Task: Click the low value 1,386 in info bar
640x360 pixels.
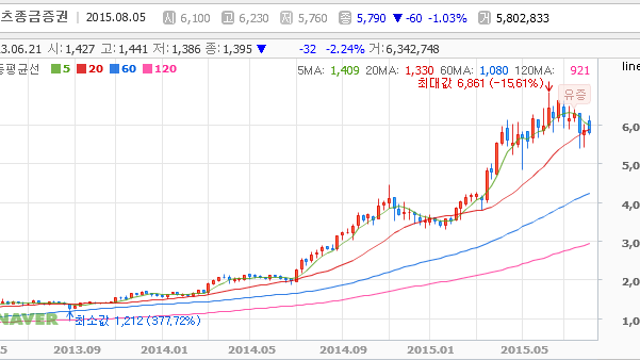Action: click(x=186, y=49)
